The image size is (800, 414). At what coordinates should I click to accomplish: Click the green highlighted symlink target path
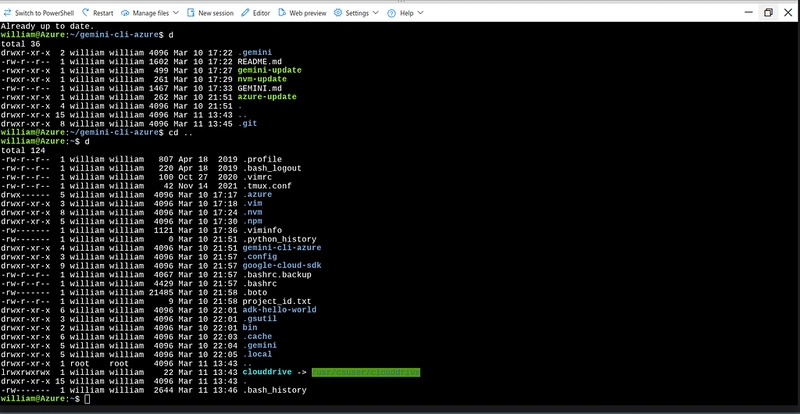point(365,372)
